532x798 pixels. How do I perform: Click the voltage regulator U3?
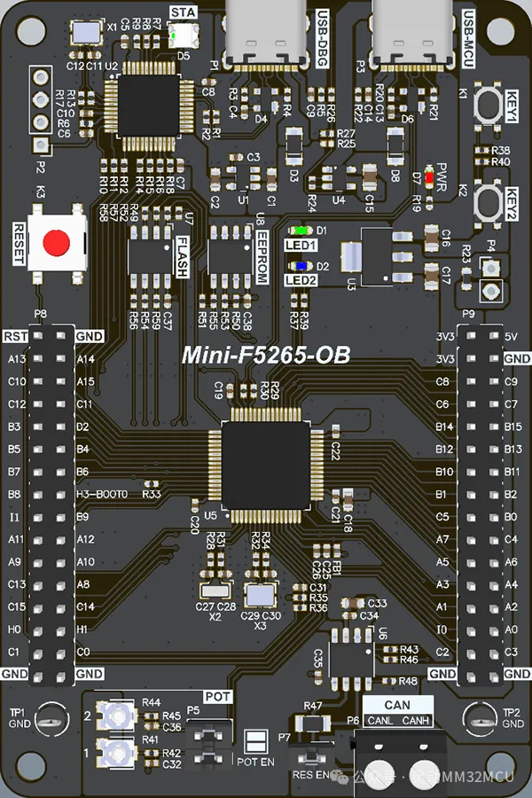coord(377,255)
